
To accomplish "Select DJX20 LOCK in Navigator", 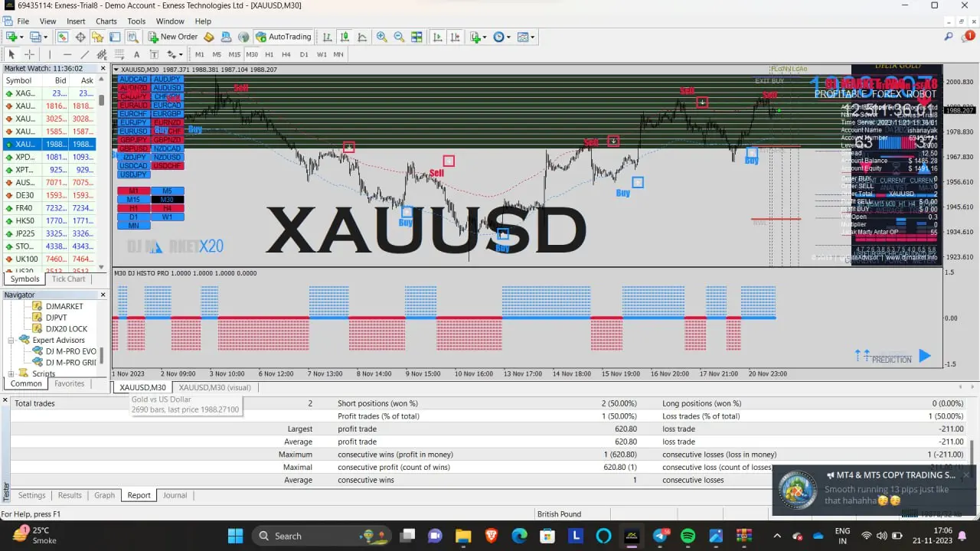I will [67, 328].
